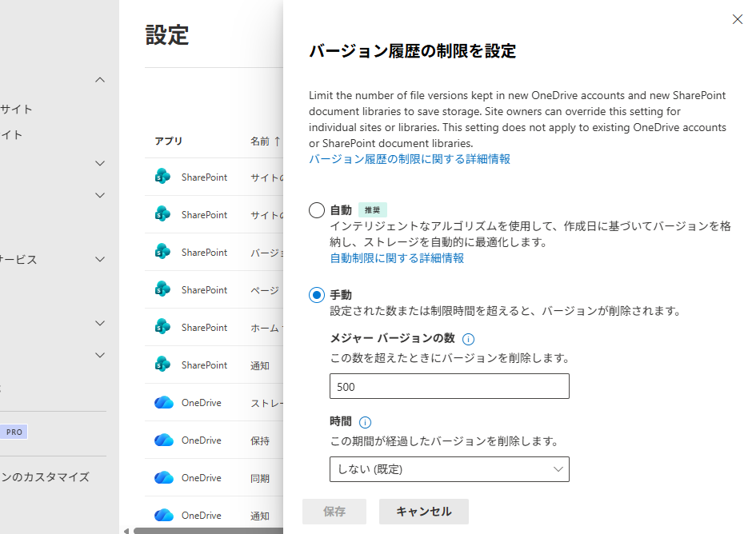
Task: Expand the chevron beside the ービス navigation item
Action: [100, 260]
